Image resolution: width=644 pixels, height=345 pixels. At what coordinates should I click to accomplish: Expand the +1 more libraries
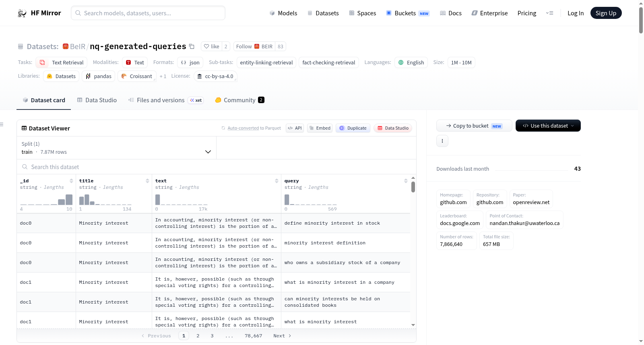click(163, 76)
